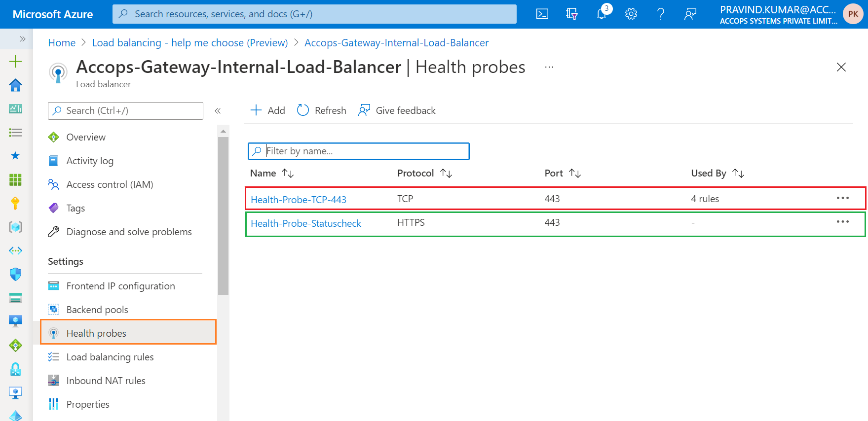
Task: Open Load balancing rules settings
Action: (110, 357)
